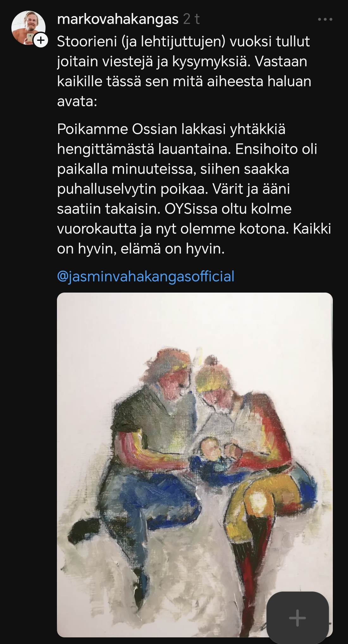Click the text line 'hengittämästä lauantaina. Ensihoito oli'

click(x=187, y=149)
